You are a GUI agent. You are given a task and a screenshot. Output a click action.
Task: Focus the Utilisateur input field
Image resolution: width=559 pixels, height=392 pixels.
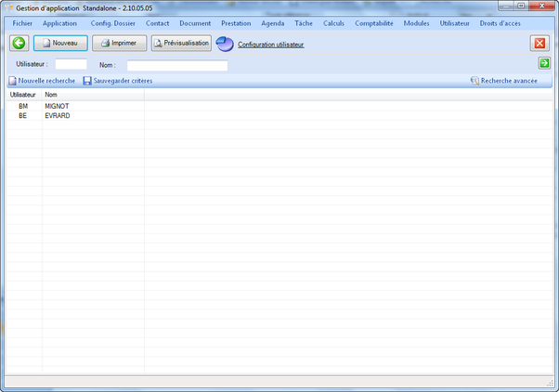[71, 65]
